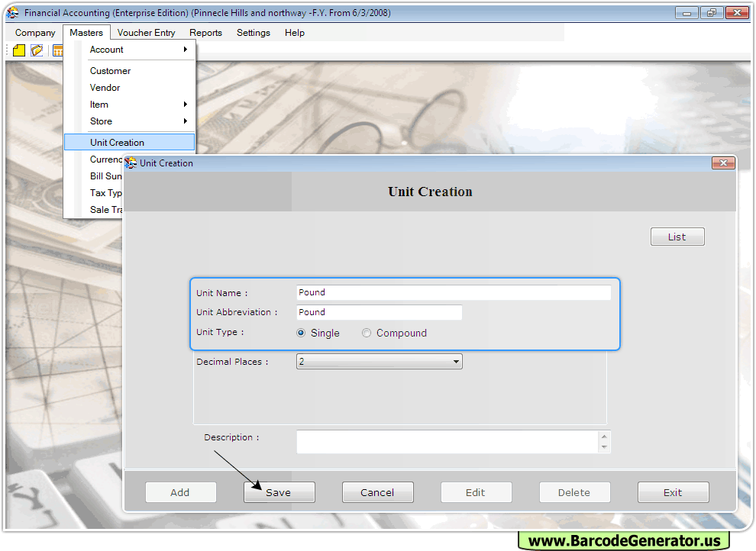Screen dimensions: 756x551
Task: Click the open folder toolbar icon
Action: click(37, 50)
